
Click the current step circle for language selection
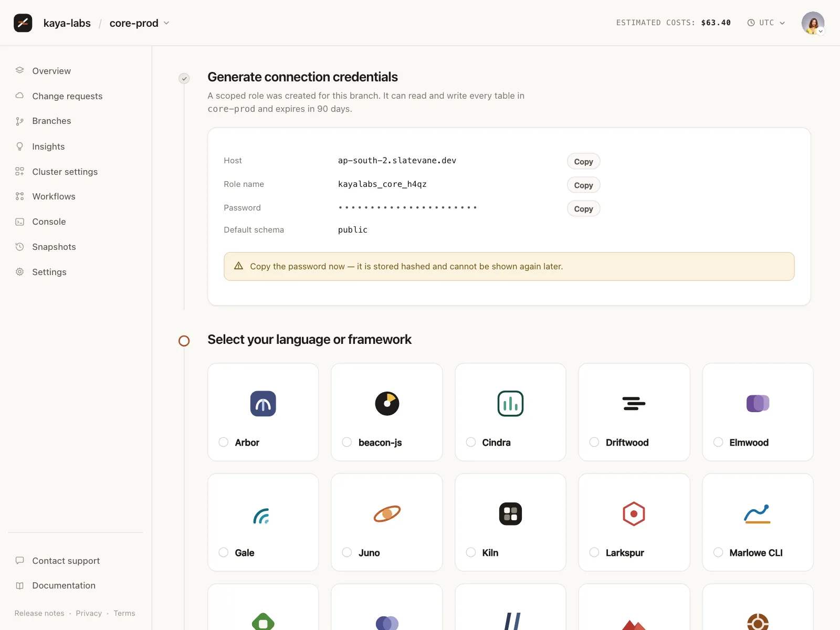pos(184,341)
